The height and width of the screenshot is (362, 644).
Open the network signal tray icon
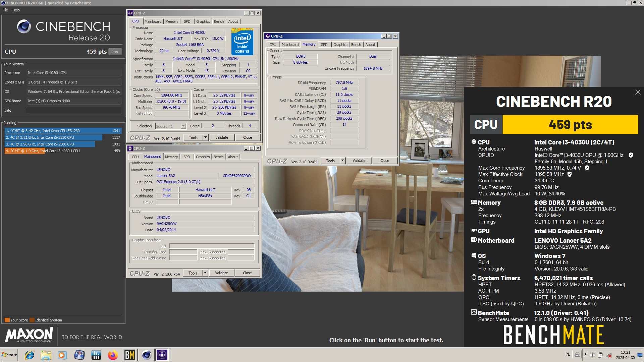(609, 355)
